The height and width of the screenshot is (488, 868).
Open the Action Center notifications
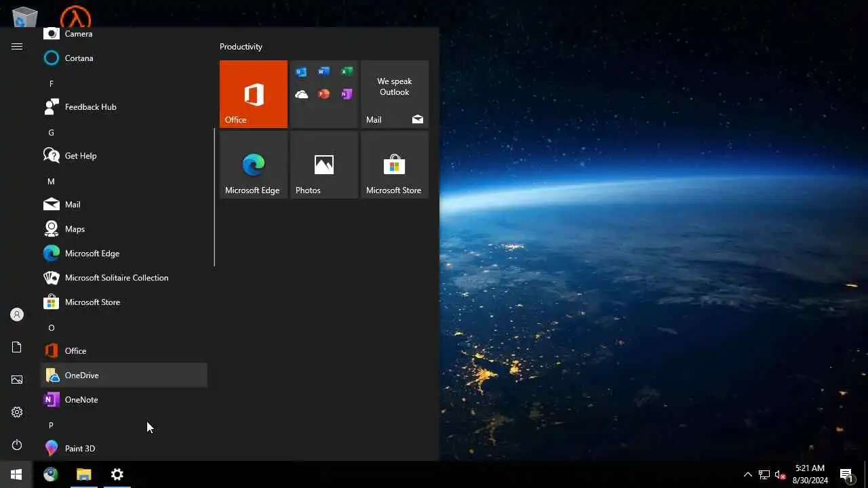(846, 474)
